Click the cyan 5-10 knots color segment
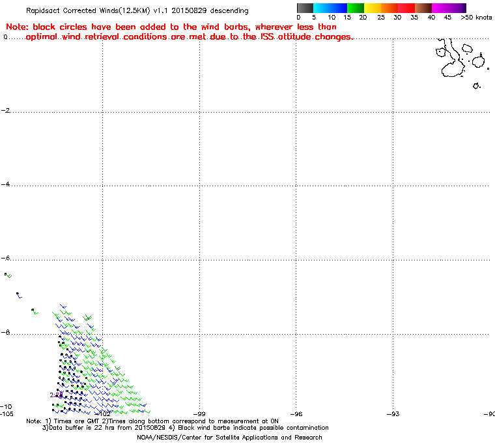Image resolution: width=495 pixels, height=448 pixels. (322, 8)
